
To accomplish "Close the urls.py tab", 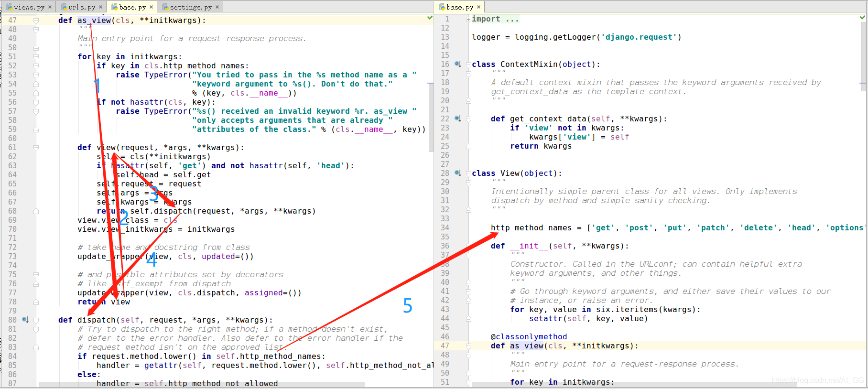I will coord(100,7).
